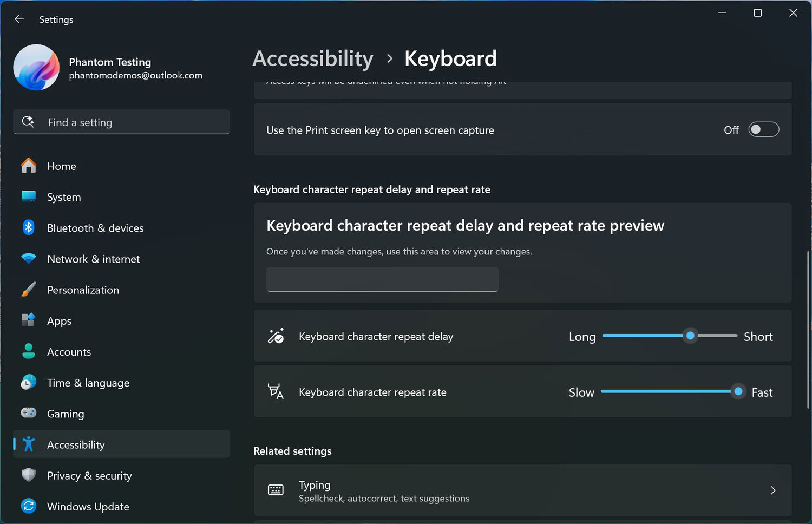Screen dimensions: 812x524
Task: Click the back arrow in Settings header
Action: click(19, 19)
